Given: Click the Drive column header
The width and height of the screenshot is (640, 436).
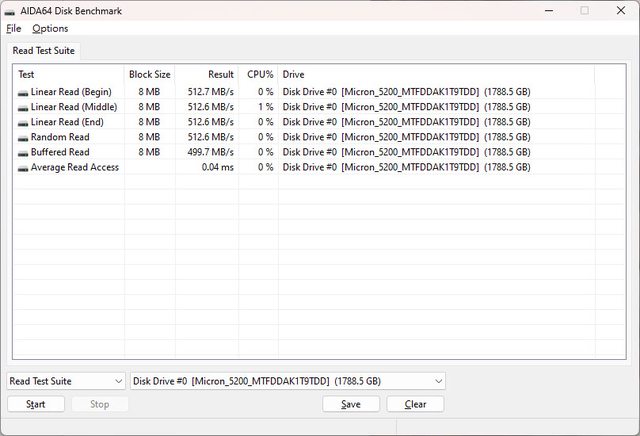Looking at the screenshot, I should coord(436,75).
